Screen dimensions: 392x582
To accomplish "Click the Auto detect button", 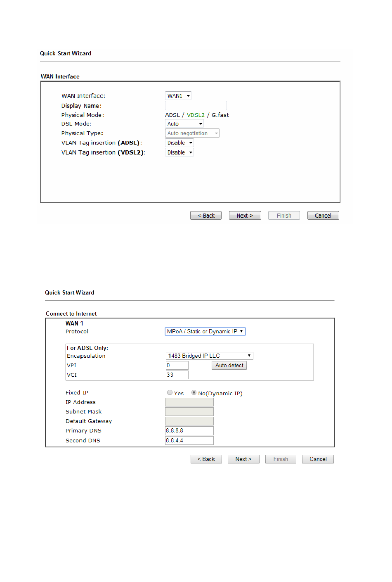I will [229, 365].
